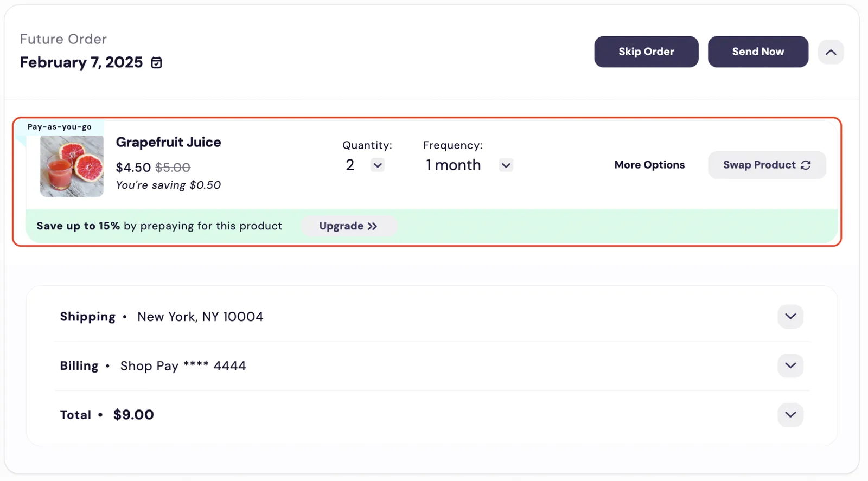Viewport: 868px width, 481px height.
Task: Click the crossed-out $5.00 price
Action: tap(173, 168)
